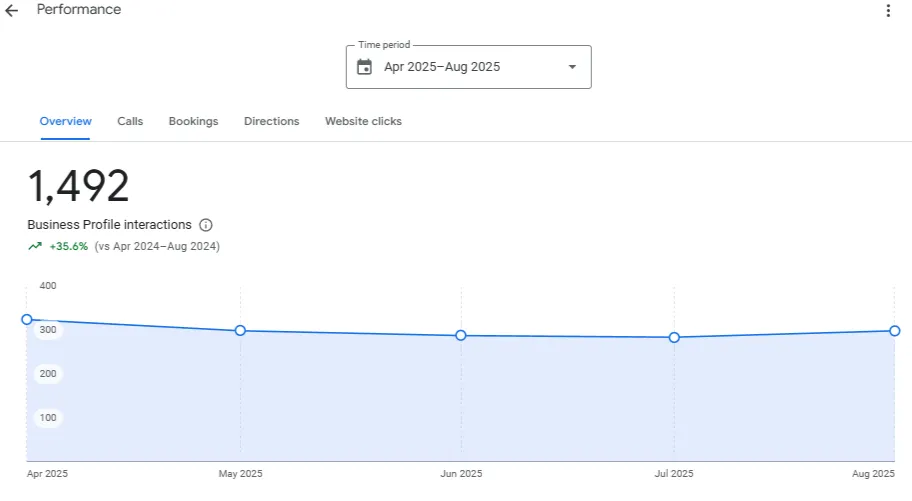Click the 1,492 total interactions number

(x=78, y=187)
